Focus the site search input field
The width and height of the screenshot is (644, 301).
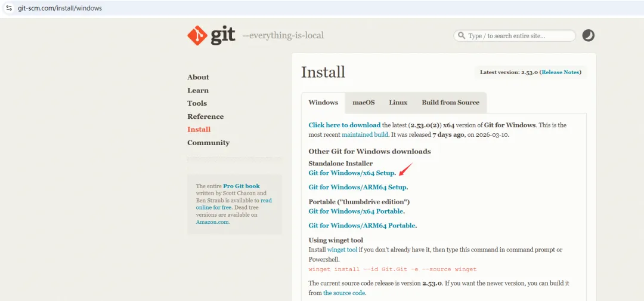click(515, 36)
